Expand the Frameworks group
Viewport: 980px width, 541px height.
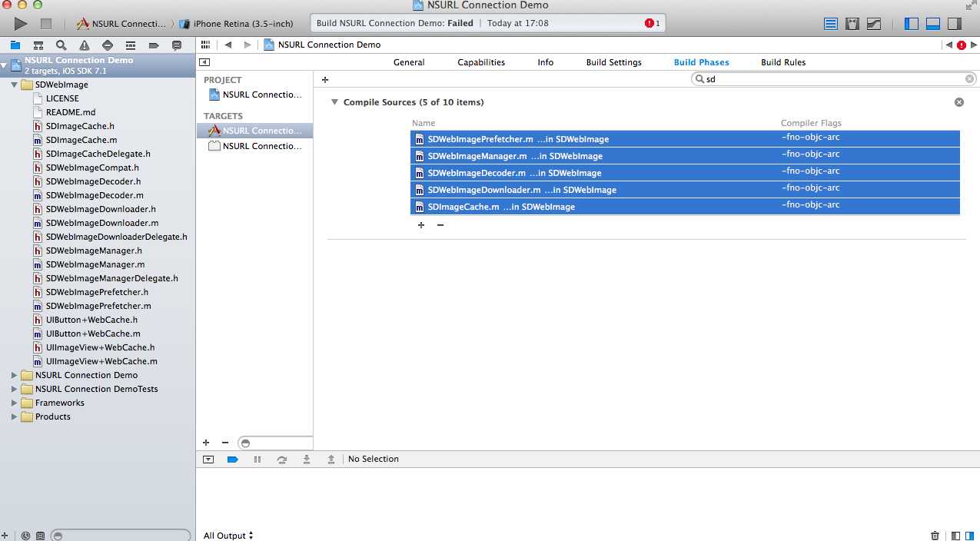coord(15,403)
